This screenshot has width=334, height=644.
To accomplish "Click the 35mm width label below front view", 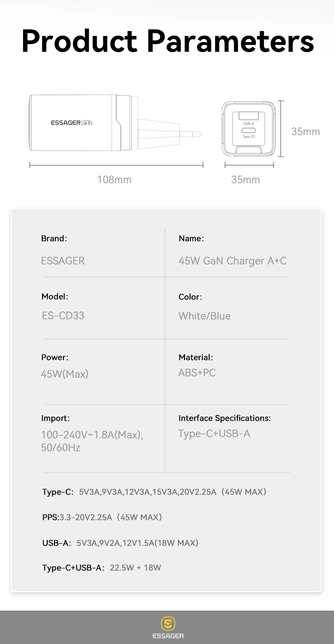I will tap(245, 180).
